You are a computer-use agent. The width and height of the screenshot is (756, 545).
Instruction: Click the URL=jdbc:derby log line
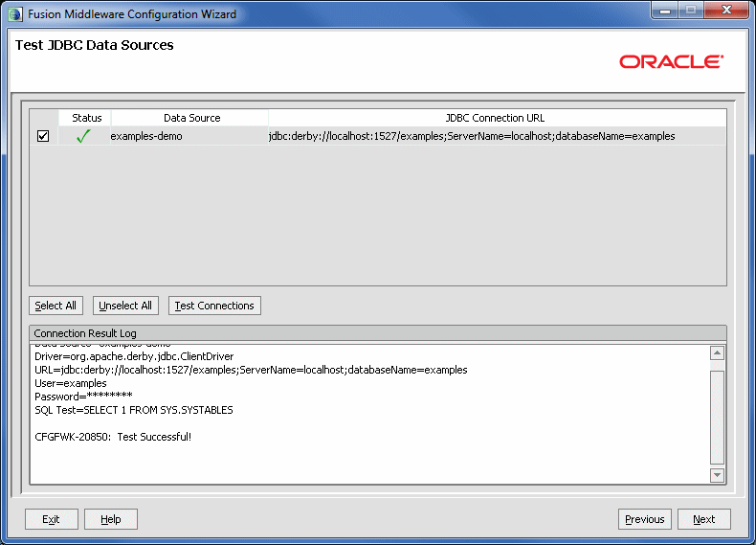(251, 370)
